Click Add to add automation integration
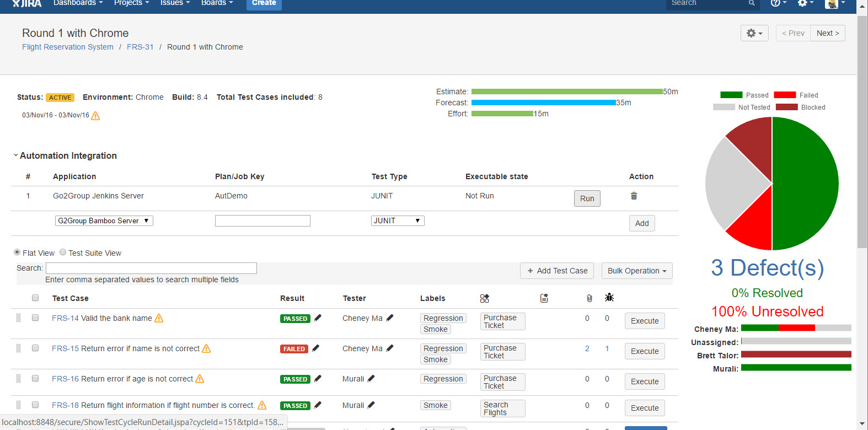 coord(642,223)
